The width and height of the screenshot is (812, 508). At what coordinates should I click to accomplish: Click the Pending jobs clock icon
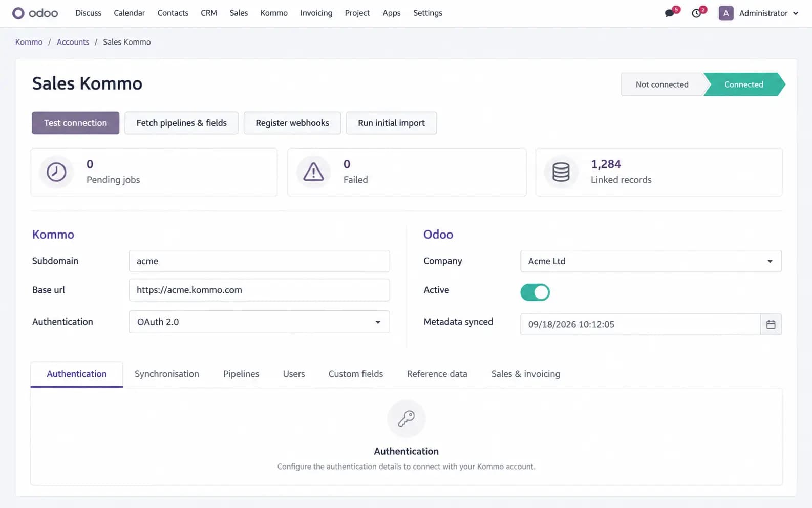pos(56,172)
